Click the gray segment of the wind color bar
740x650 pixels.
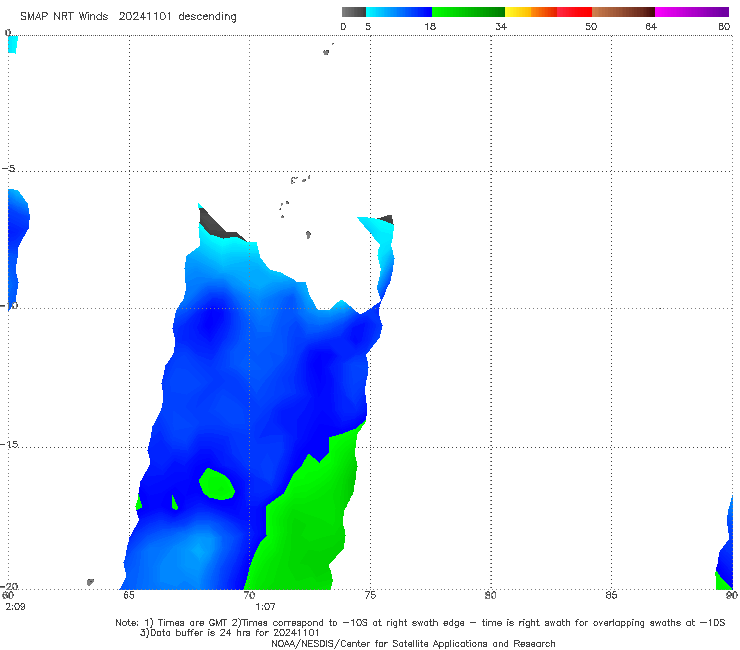[353, 12]
